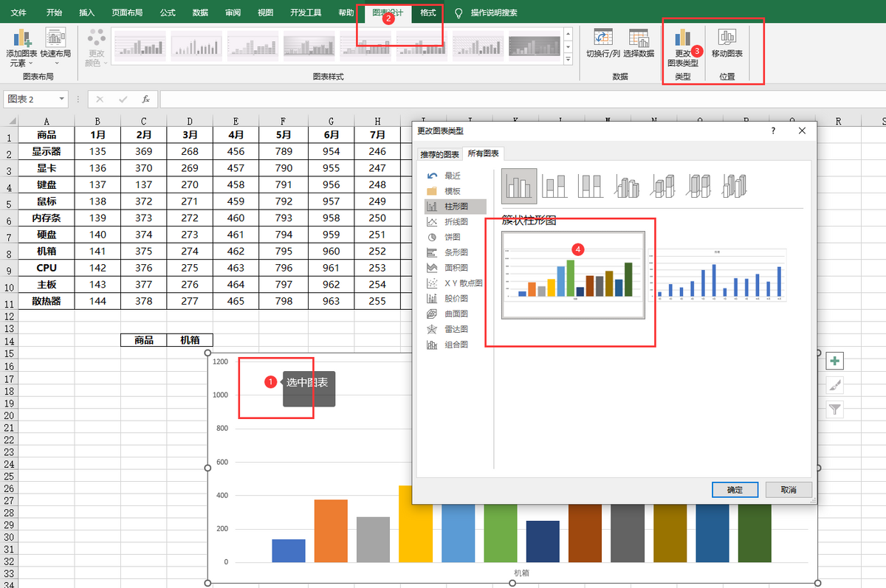The height and width of the screenshot is (588, 886).
Task: Select 100% stacked column subtype icon
Action: 591,186
